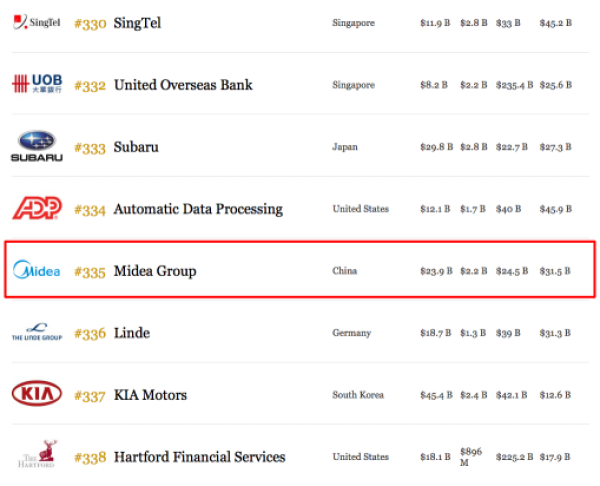Open the Linde company link
The image size is (600, 486).
point(132,333)
